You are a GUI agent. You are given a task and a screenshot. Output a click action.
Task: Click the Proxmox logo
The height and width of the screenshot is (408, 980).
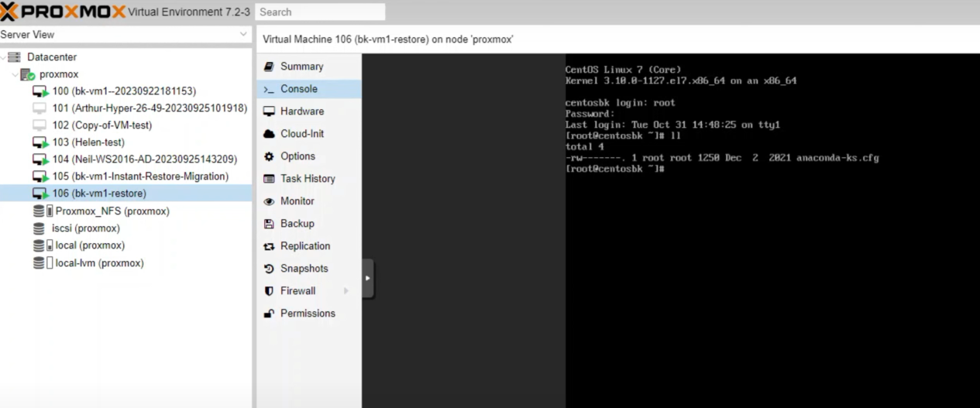click(62, 12)
